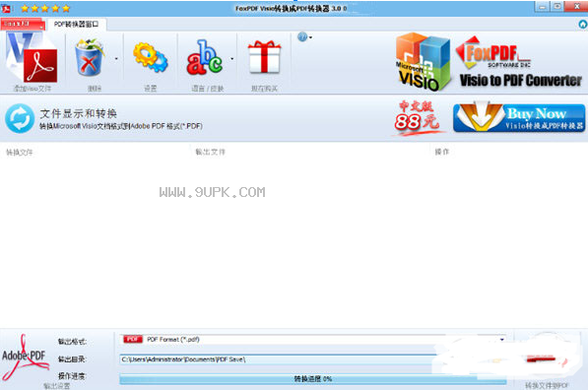The width and height of the screenshot is (588, 390).
Task: Click the 中文版 88元 price link
Action: [417, 116]
